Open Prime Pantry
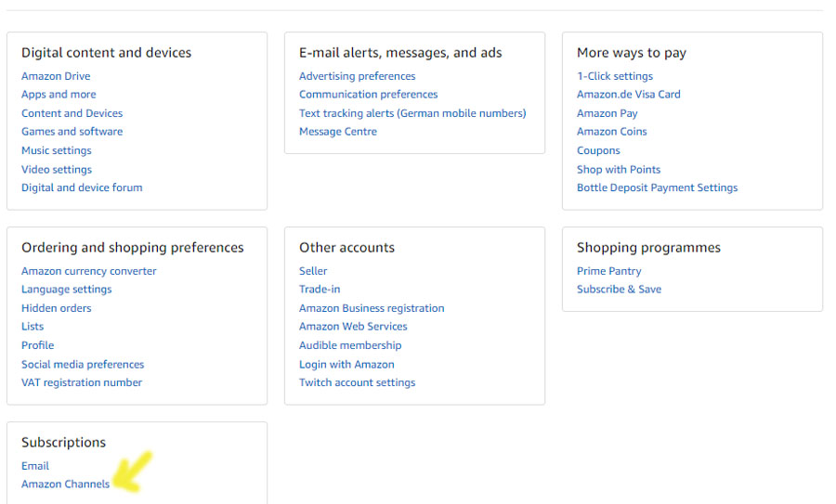The width and height of the screenshot is (836, 504). (608, 271)
